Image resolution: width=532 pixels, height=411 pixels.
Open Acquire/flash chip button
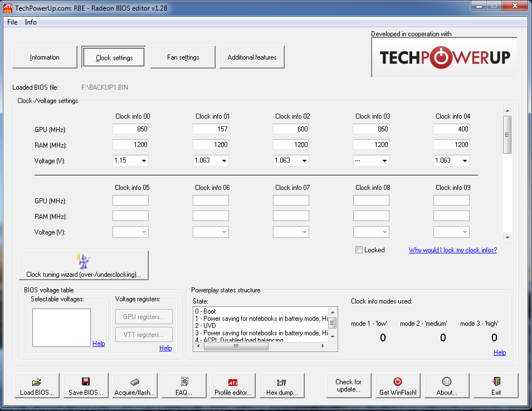click(x=135, y=385)
